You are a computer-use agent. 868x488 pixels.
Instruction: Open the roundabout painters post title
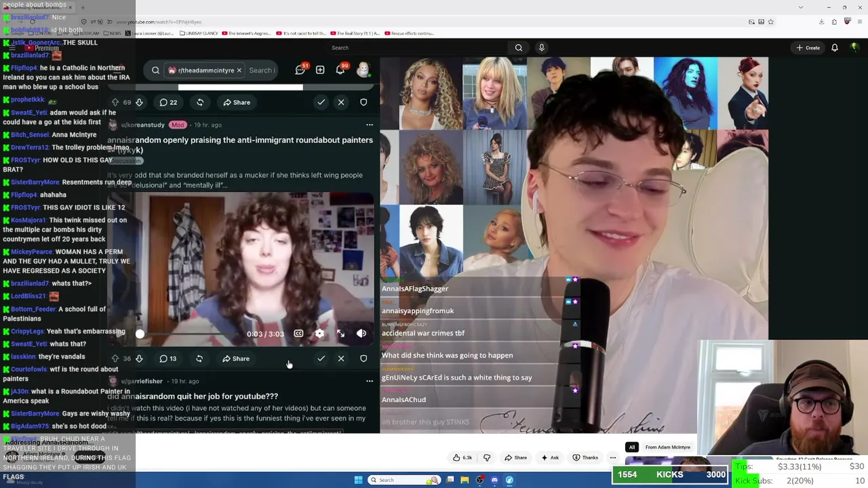point(240,144)
